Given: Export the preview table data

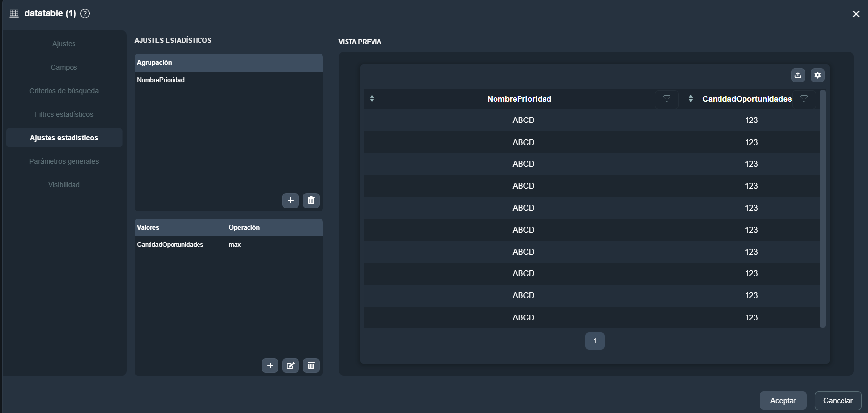Looking at the screenshot, I should point(798,75).
